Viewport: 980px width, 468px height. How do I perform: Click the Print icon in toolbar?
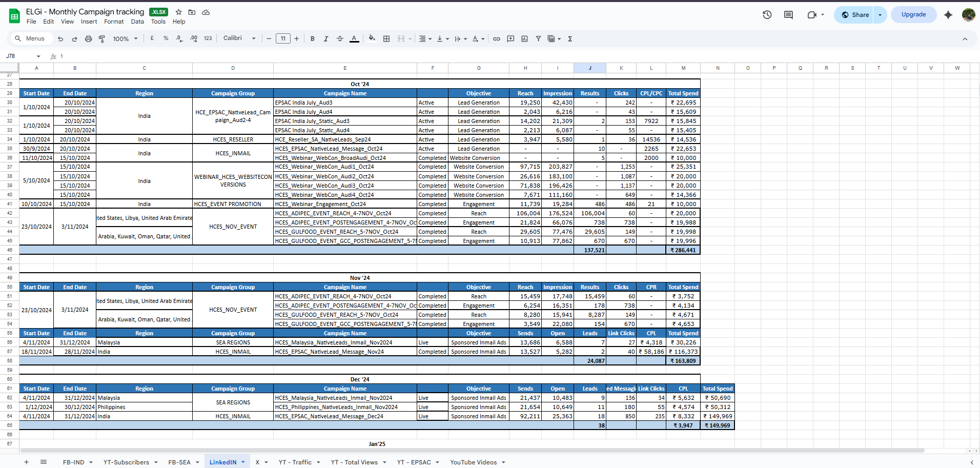click(88, 39)
